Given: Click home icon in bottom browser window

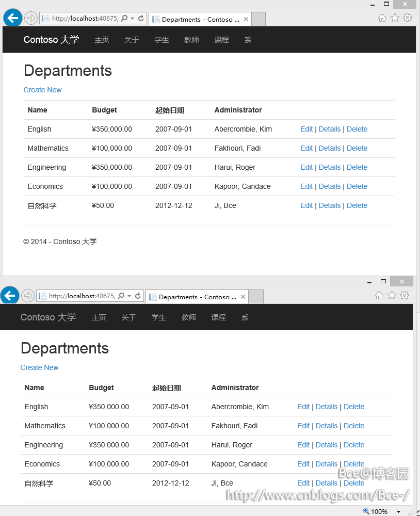Looking at the screenshot, I should [379, 296].
